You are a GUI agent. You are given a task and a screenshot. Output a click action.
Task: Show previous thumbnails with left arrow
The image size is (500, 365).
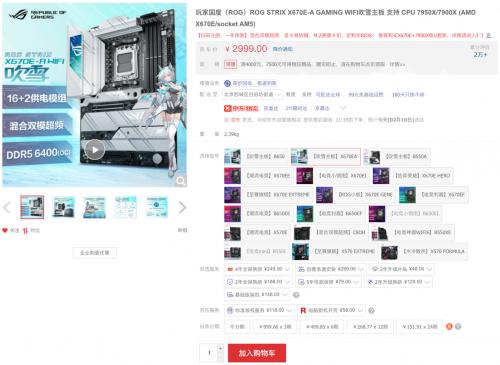[7, 207]
